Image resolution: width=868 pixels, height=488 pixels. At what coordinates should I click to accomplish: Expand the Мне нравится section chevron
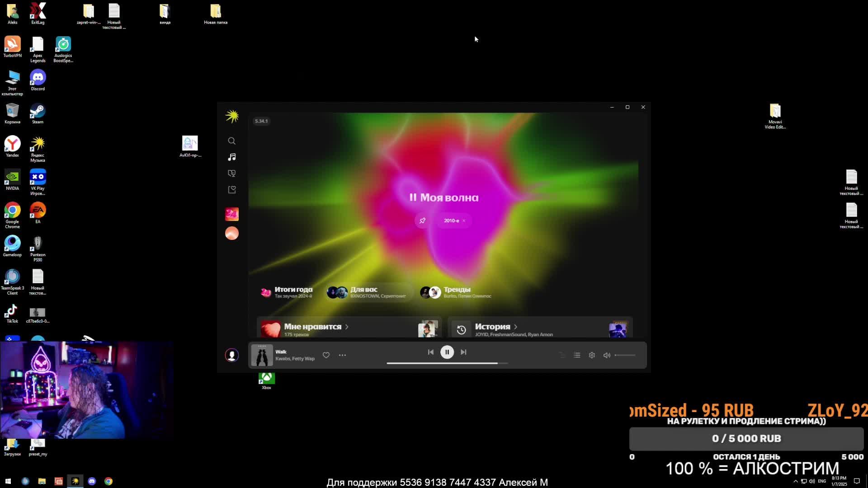pos(347,327)
